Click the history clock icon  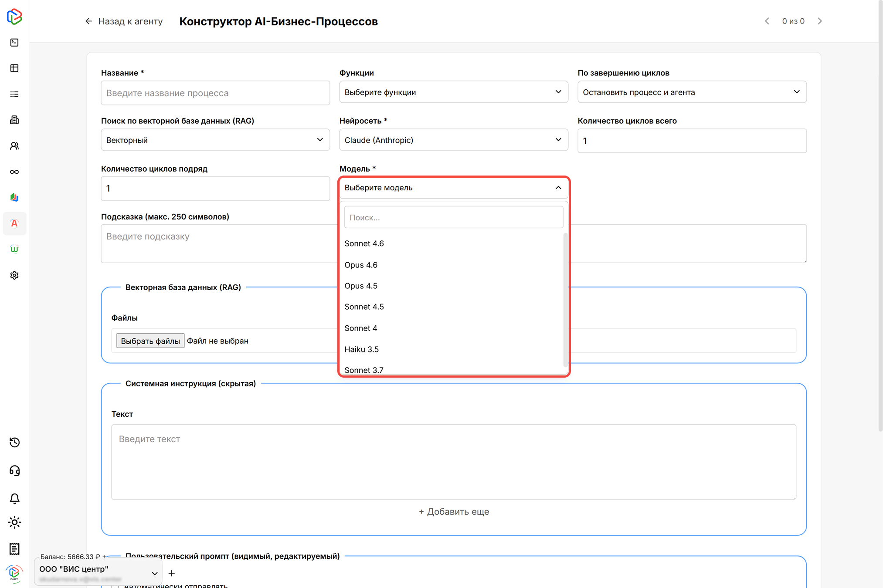click(14, 443)
